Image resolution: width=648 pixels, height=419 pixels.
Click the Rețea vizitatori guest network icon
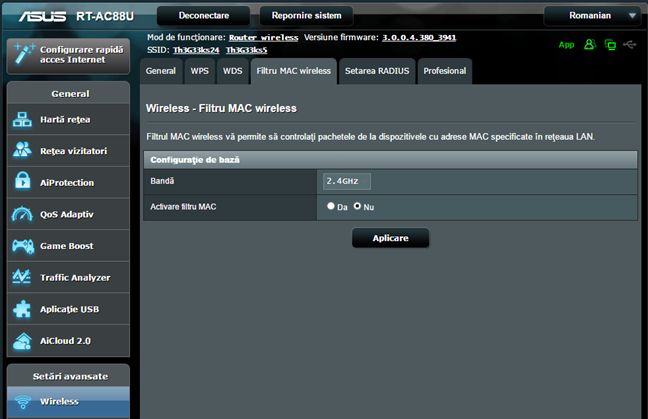(x=22, y=150)
